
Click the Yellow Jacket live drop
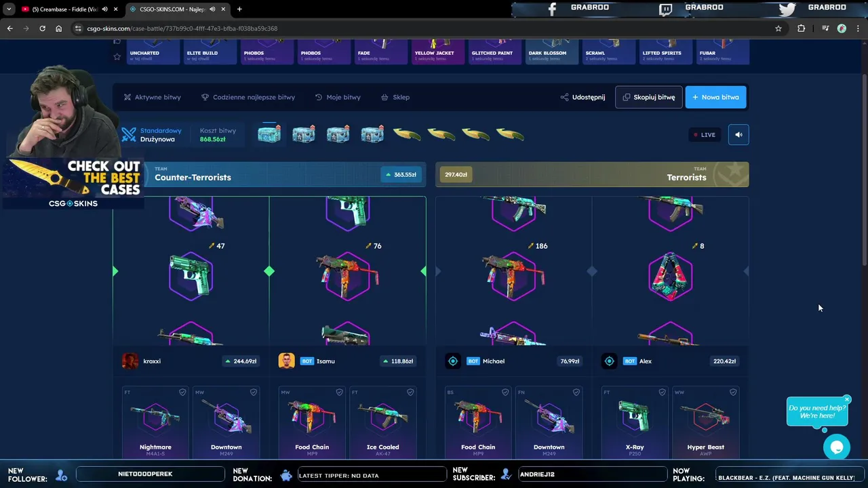coord(438,52)
